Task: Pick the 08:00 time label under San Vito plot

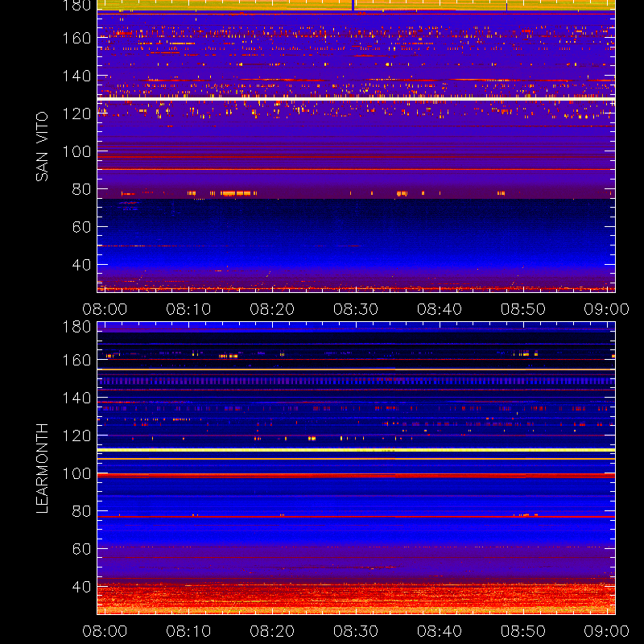Action: point(105,309)
